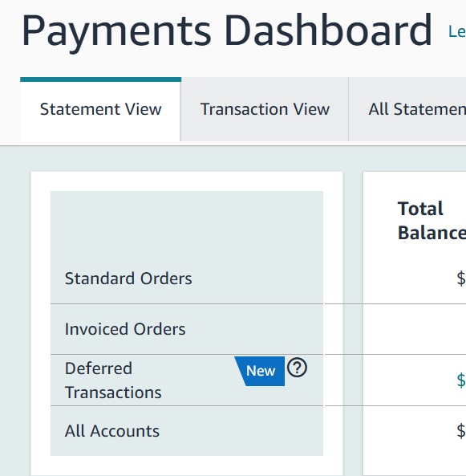Click the Standard Orders balance dollar amount
Viewport: 466px width, 476px height.
(x=461, y=279)
